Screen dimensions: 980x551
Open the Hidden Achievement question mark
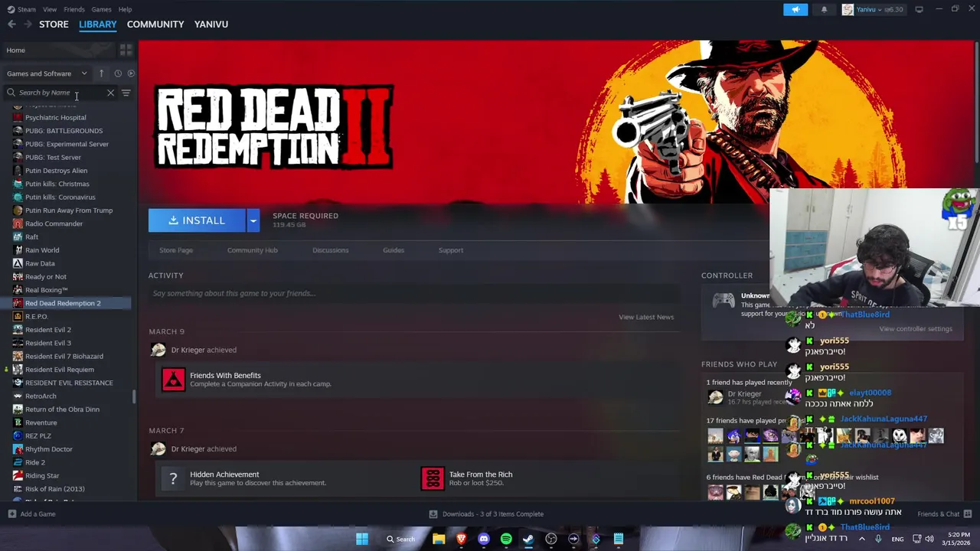173,479
